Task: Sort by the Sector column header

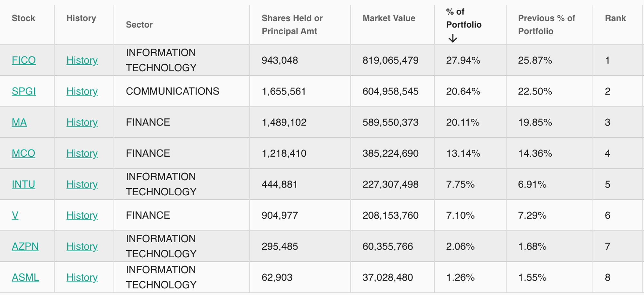Action: 139,24
